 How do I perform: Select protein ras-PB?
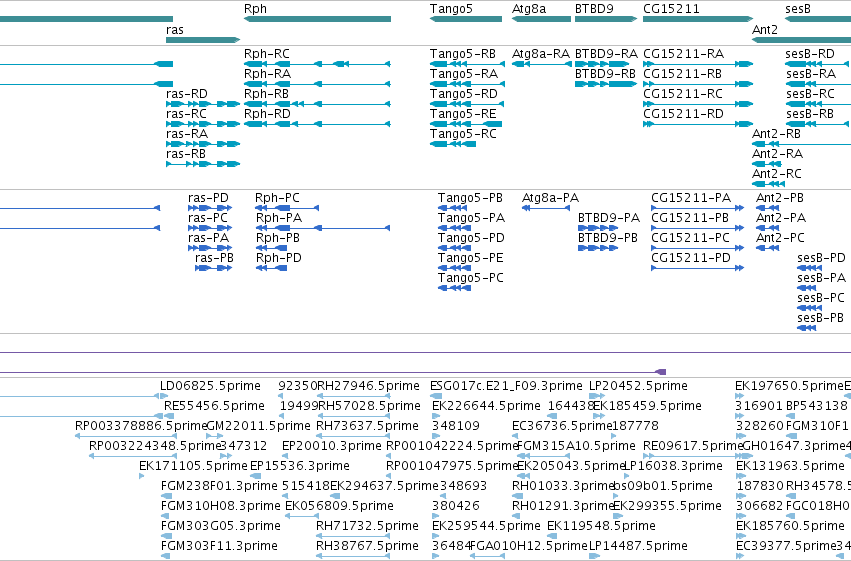[x=214, y=258]
